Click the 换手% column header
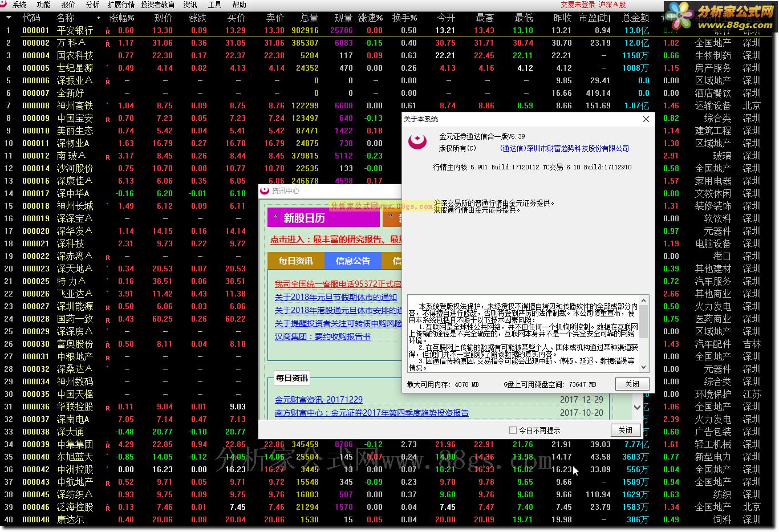This screenshot has width=779, height=532. [405, 18]
